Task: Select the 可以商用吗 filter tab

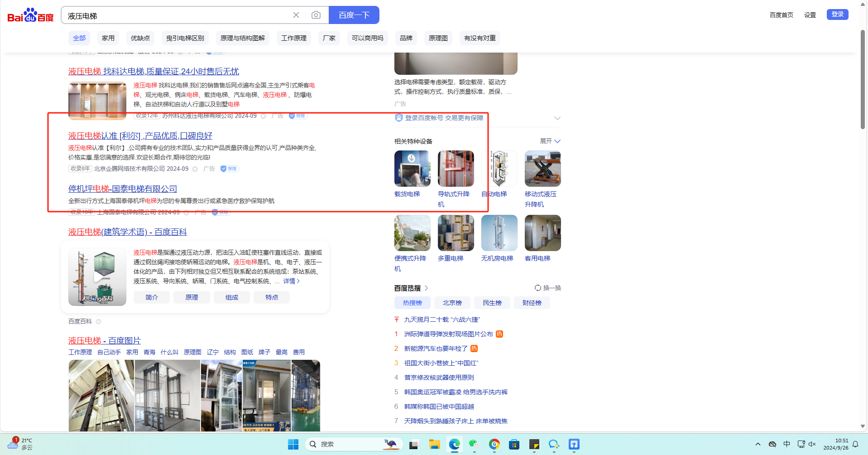Action: 368,38
